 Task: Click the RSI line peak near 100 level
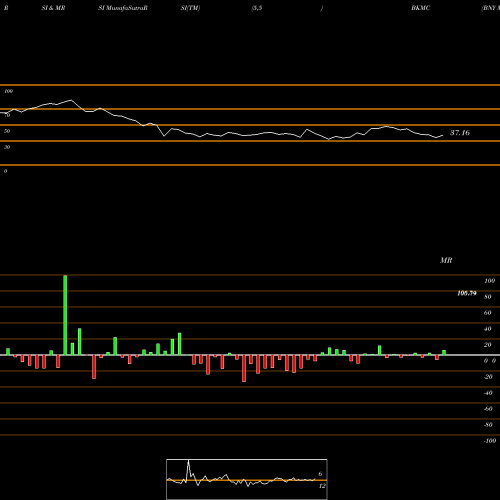click(x=71, y=100)
